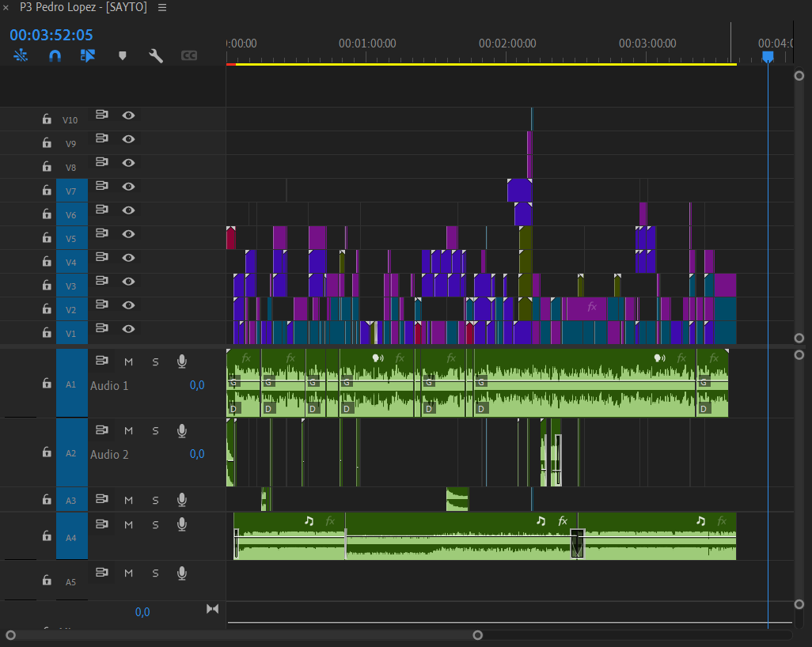Screen dimensions: 812x647
Task: Toggle V10 track lock
Action: tap(47, 119)
